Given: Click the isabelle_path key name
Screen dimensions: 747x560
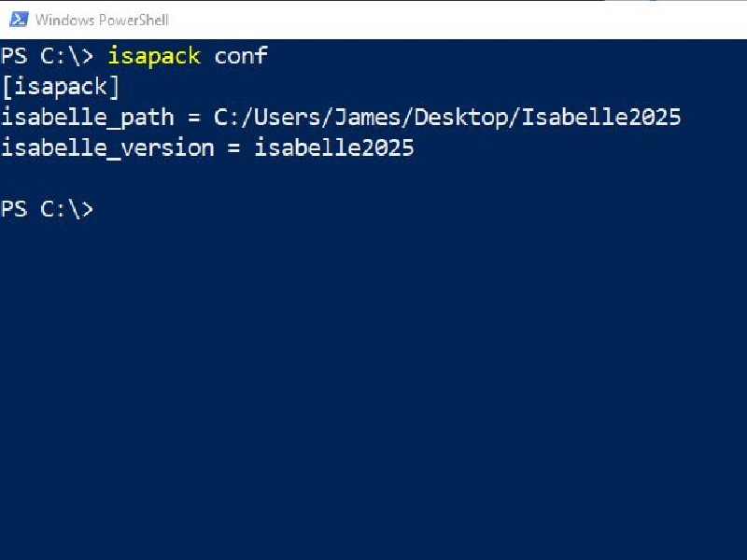Looking at the screenshot, I should (88, 118).
